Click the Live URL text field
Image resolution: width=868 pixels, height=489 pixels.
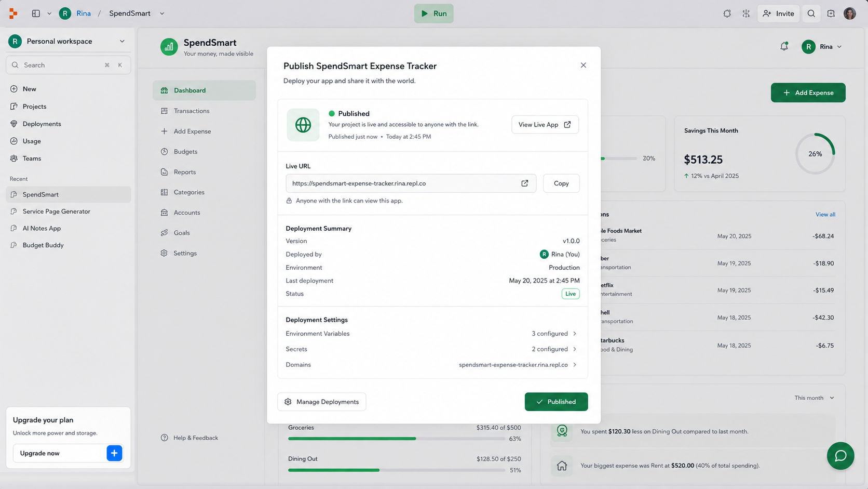411,183
